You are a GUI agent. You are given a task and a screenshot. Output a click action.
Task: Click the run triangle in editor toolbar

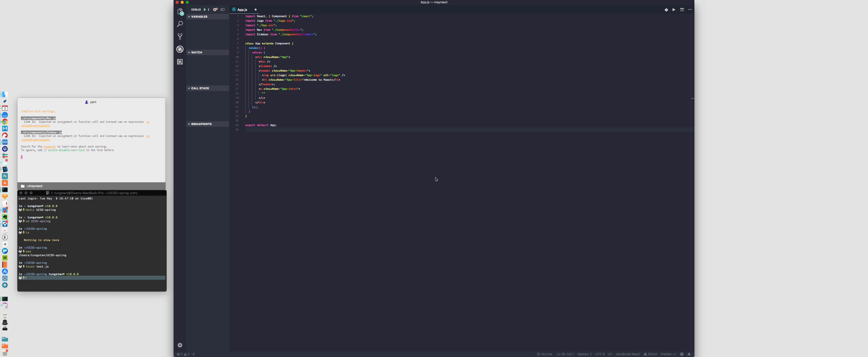pos(674,10)
